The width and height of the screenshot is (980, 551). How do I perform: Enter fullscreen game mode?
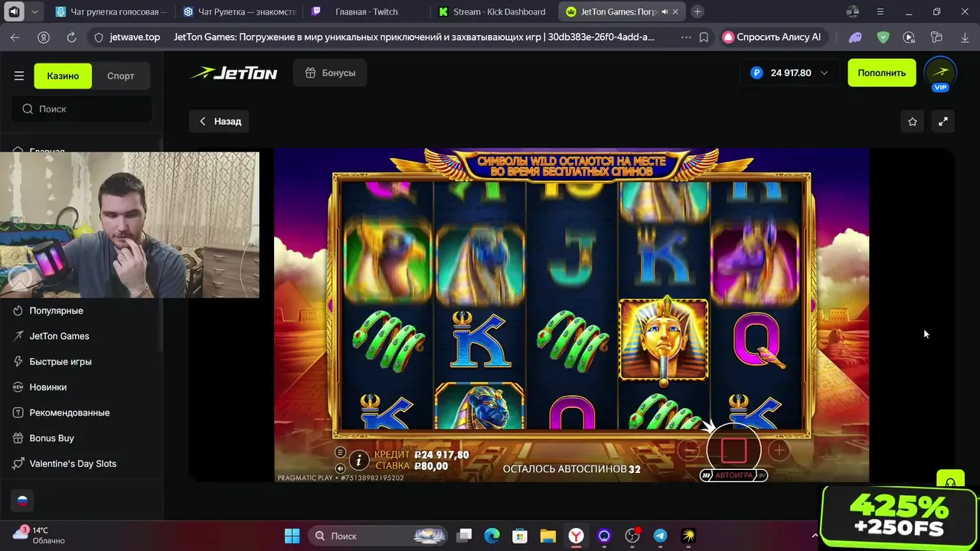point(943,121)
